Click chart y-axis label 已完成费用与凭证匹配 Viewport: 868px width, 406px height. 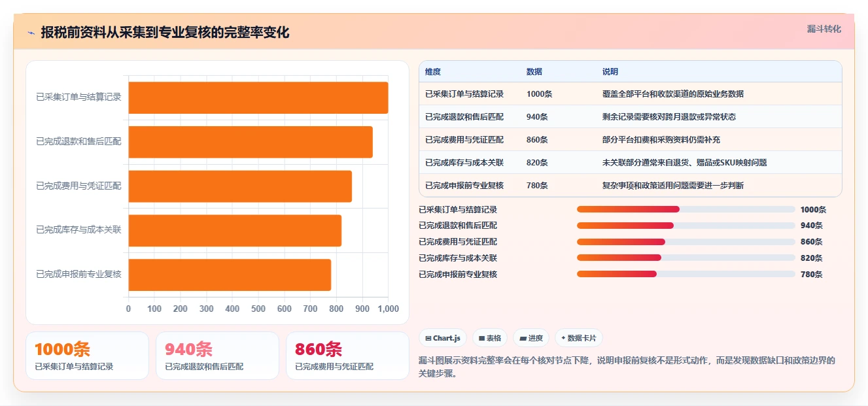point(78,186)
